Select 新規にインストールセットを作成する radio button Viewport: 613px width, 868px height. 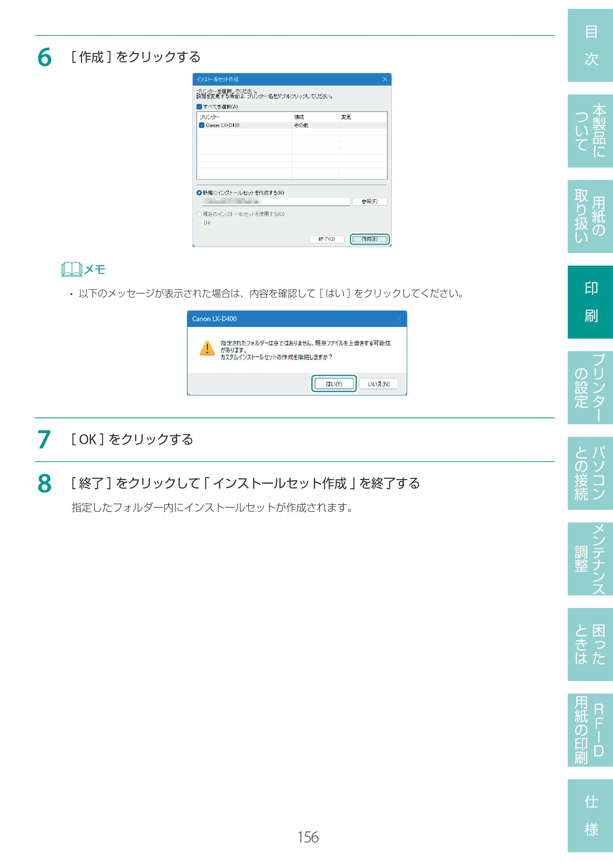pyautogui.click(x=199, y=193)
